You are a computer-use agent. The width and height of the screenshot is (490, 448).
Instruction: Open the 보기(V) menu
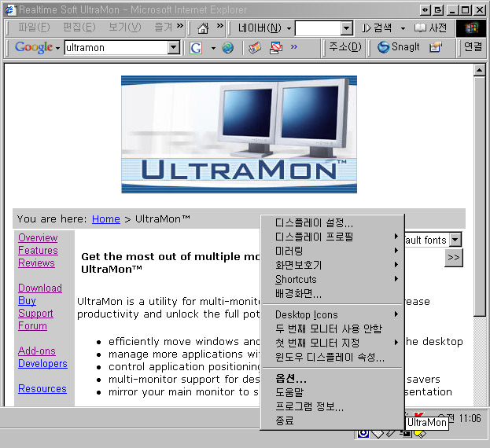(124, 28)
